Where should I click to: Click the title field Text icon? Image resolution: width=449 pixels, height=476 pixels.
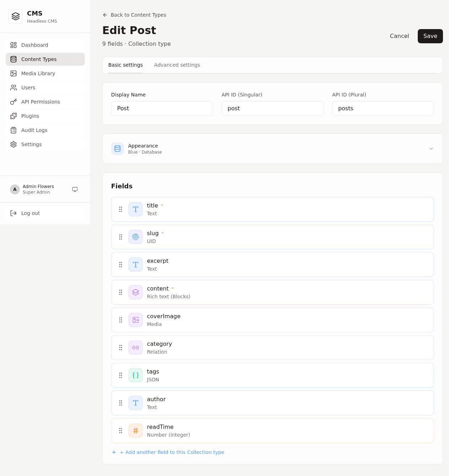point(136,209)
